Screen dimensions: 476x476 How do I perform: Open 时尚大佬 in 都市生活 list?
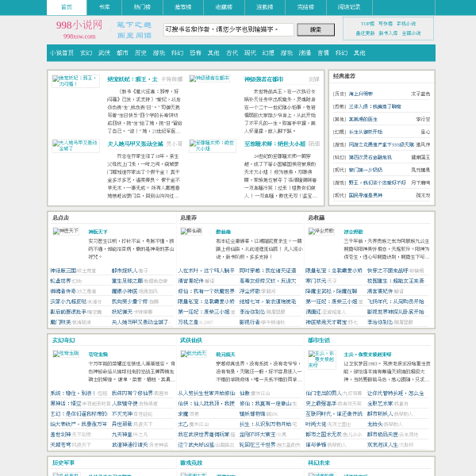point(316,424)
